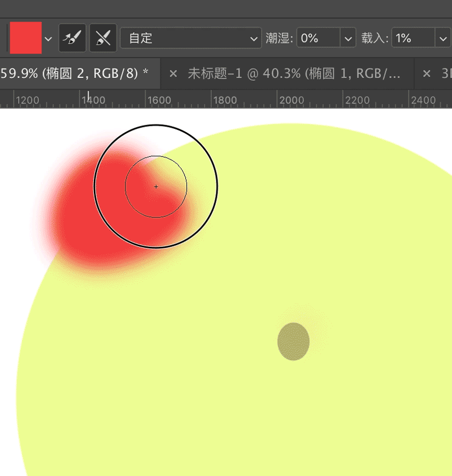The height and width of the screenshot is (476, 452).
Task: Close the partially visible third document tab
Action: pyautogui.click(x=427, y=73)
